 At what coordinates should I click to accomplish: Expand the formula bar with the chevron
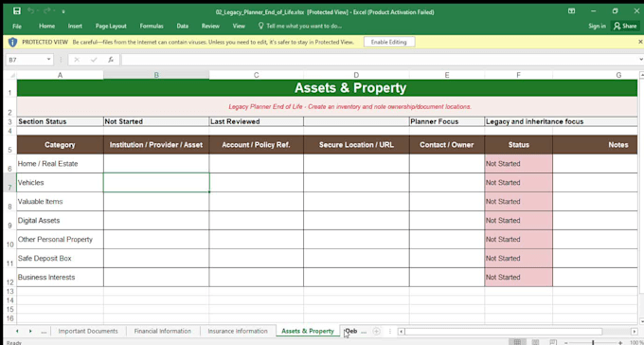click(641, 60)
